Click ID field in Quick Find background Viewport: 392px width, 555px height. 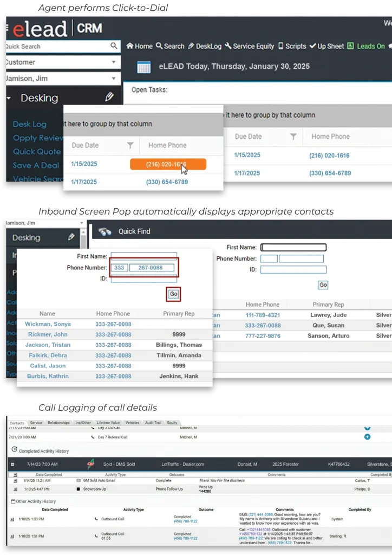293,270
